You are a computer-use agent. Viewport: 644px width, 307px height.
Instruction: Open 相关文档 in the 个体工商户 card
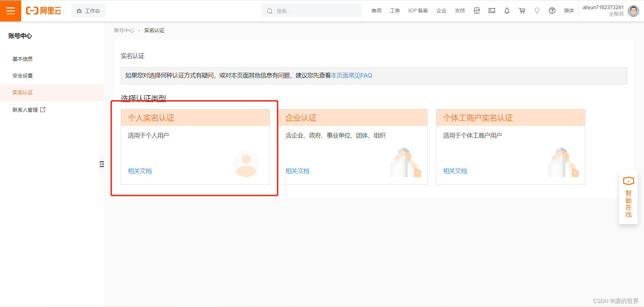[455, 171]
